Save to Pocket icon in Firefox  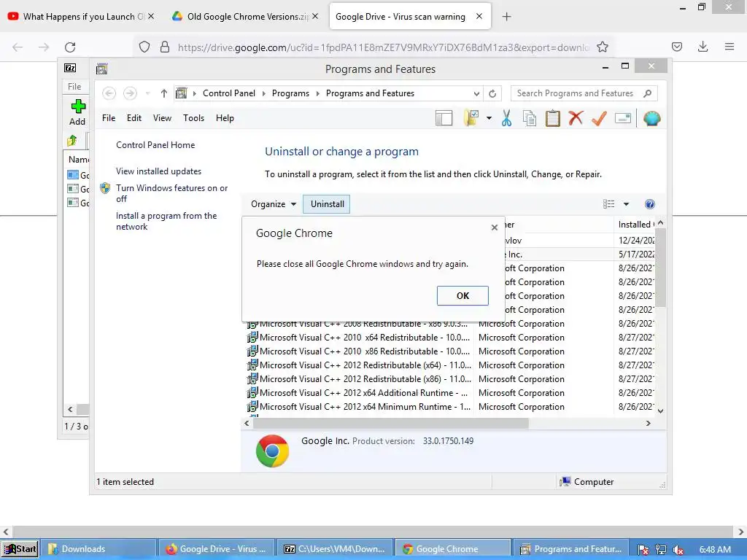point(676,47)
